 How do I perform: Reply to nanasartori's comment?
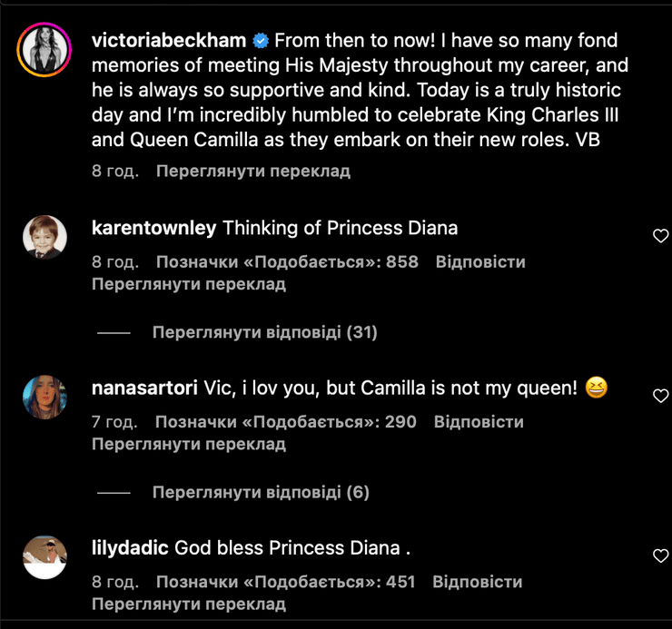[479, 422]
